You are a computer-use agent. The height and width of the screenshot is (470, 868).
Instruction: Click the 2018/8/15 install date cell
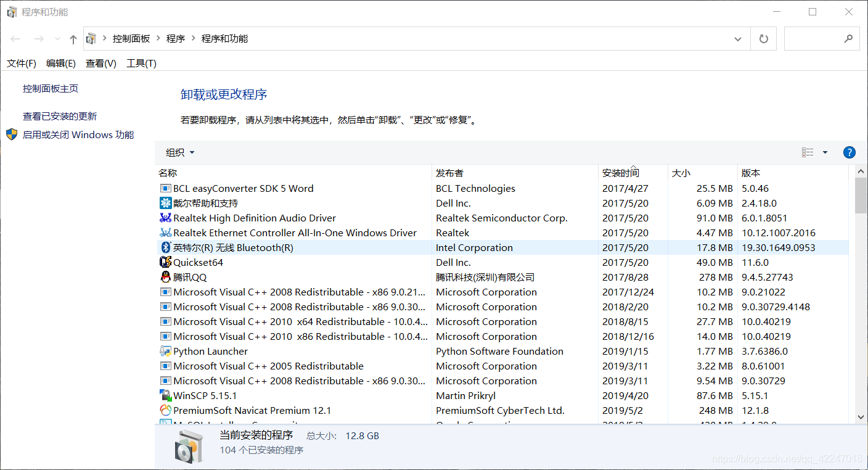pyautogui.click(x=625, y=322)
